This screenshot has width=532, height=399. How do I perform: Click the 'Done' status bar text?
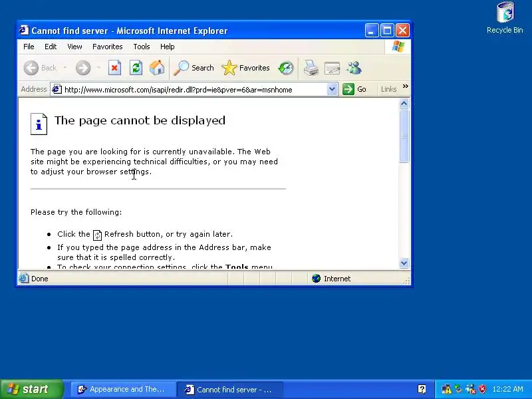coord(40,279)
